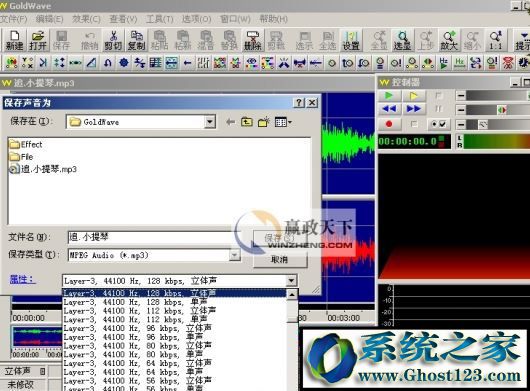Collapse the attributes dropdown arrow
The height and width of the screenshot is (391, 530).
[x=291, y=280]
